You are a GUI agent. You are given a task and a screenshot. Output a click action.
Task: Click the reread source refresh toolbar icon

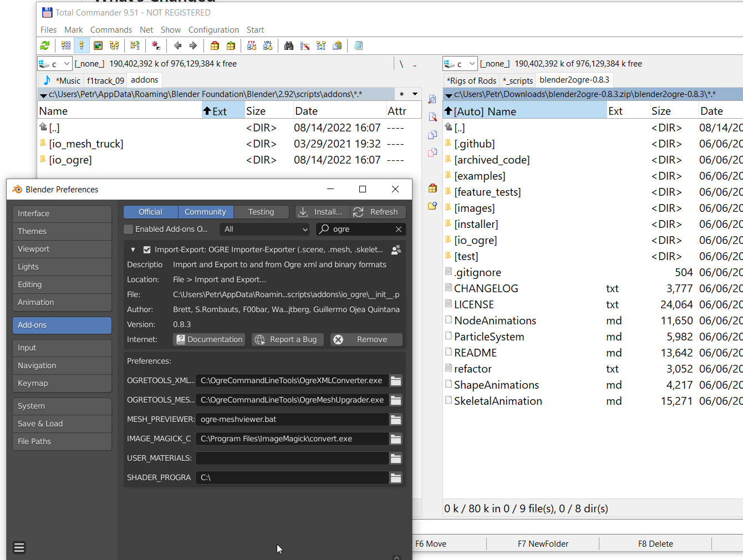45,45
